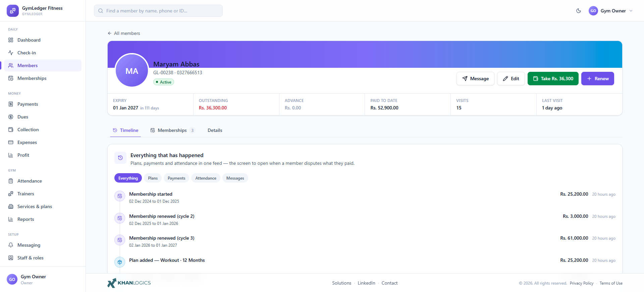
Task: Select Members in the sidebar
Action: tap(43, 65)
